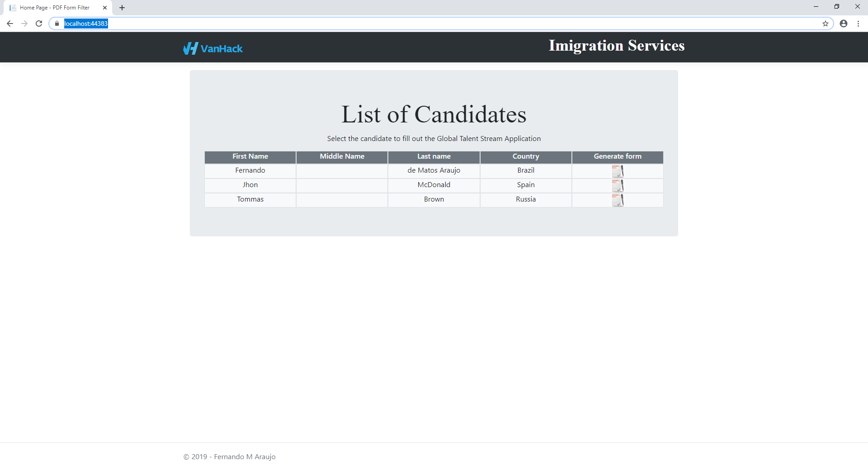
Task: Click the First Name column header
Action: pyautogui.click(x=250, y=156)
